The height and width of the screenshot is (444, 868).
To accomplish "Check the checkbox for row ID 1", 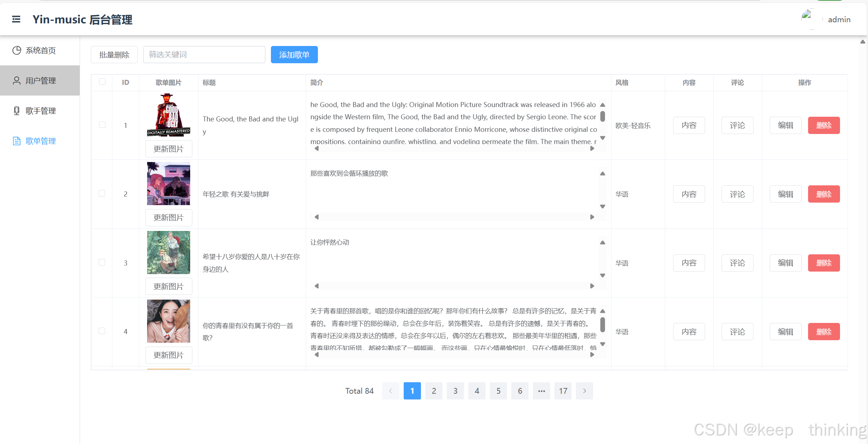I will (102, 125).
